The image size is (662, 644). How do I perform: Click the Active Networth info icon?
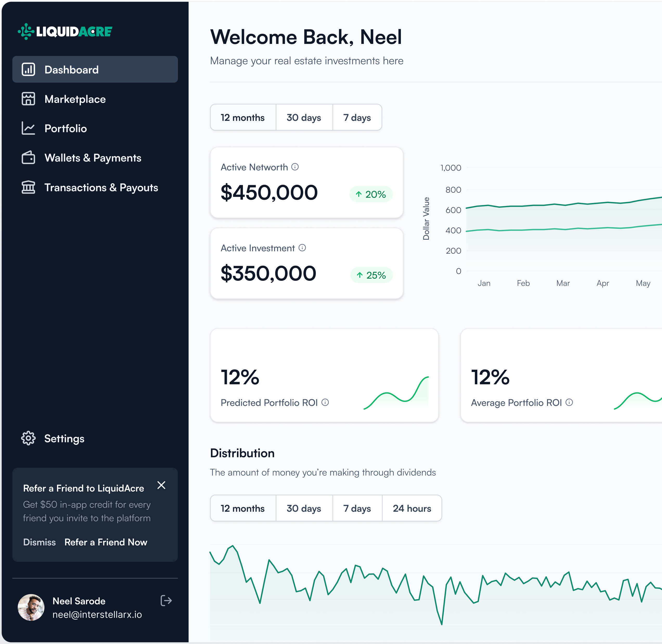[295, 167]
